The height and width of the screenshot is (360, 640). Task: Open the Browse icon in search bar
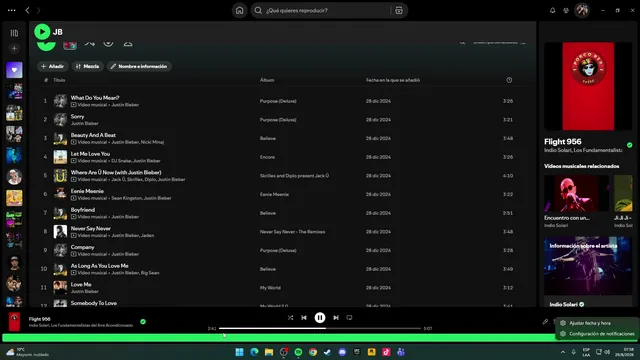point(399,10)
